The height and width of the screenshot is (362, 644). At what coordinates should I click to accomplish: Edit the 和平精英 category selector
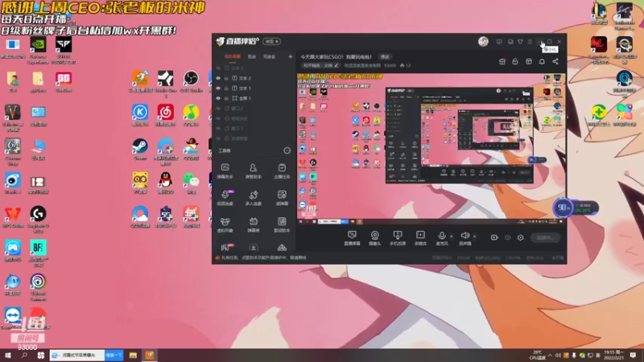point(320,66)
